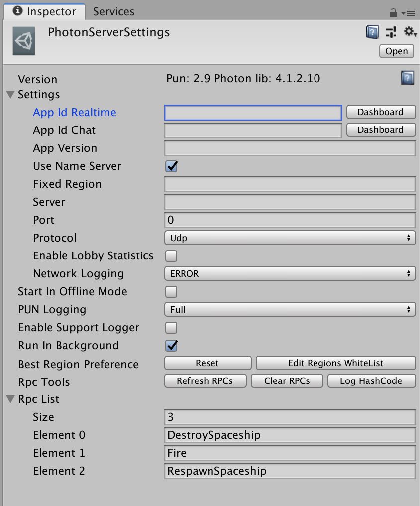Open the gear settings menu icon

410,32
